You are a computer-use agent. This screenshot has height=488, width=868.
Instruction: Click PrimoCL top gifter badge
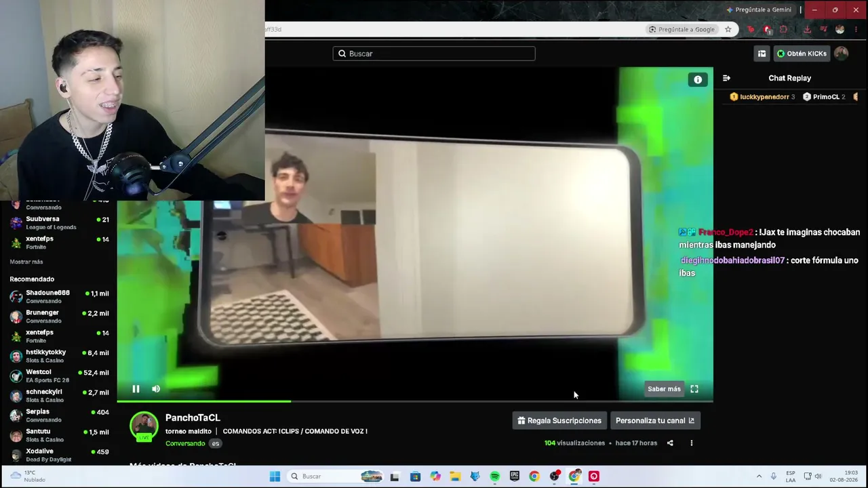coord(824,97)
